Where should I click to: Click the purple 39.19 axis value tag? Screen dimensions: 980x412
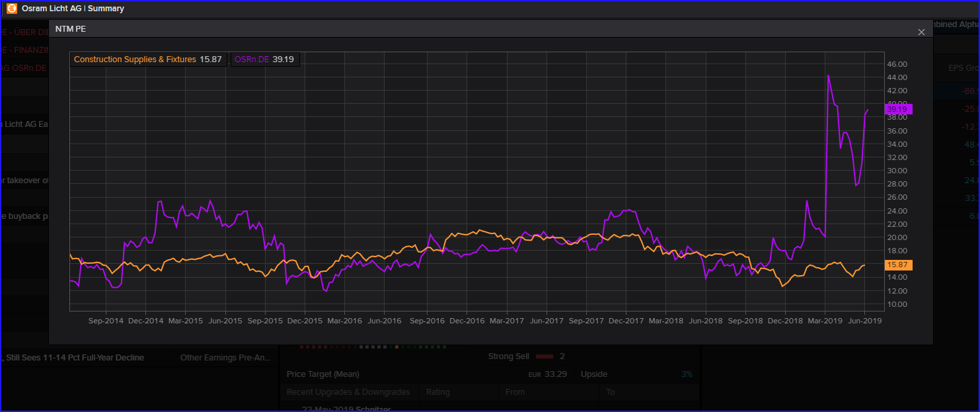(898, 109)
